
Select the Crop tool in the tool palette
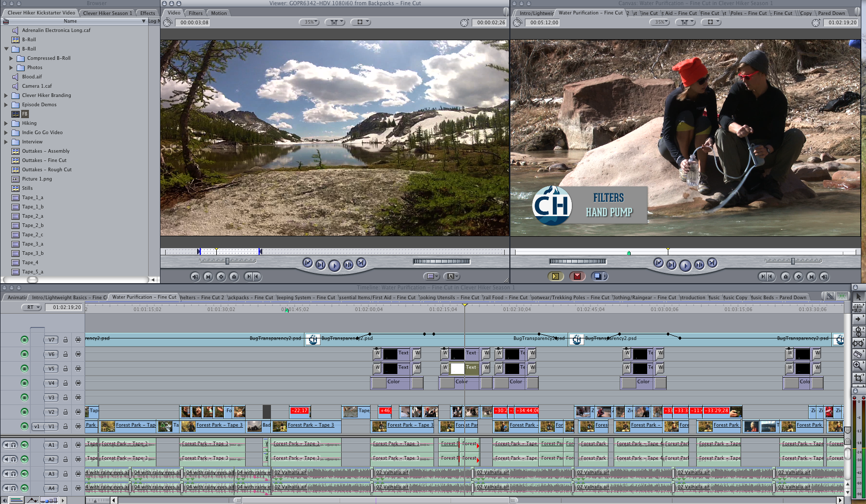(858, 378)
